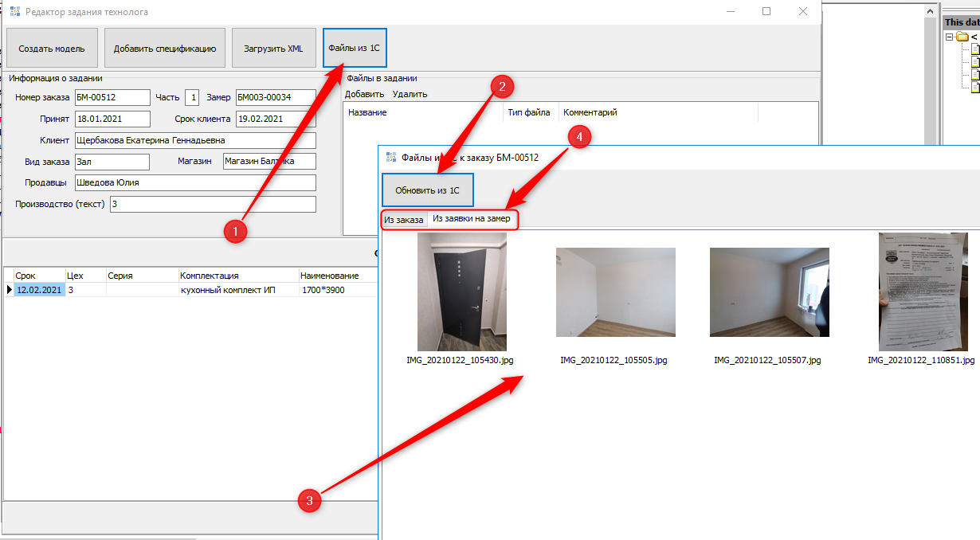The height and width of the screenshot is (540, 980).
Task: Select the first document icon under the folder
Action: [x=974, y=50]
